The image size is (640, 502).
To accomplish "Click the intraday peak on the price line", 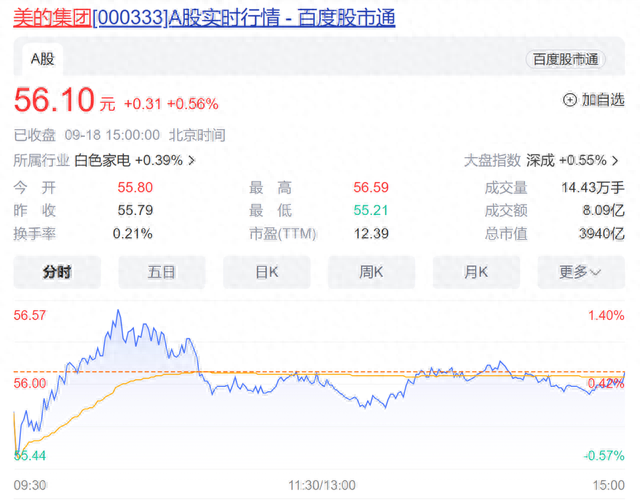I will pyautogui.click(x=118, y=310).
